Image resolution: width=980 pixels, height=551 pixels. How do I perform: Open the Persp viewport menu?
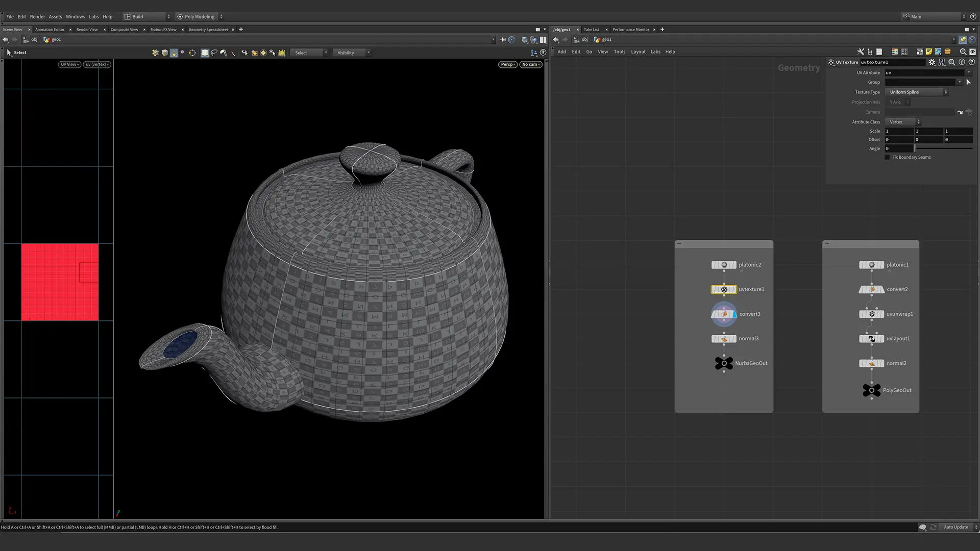508,64
